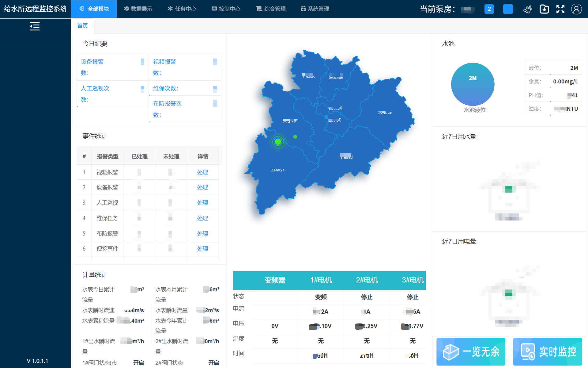
Task: Click 处理 link for 便签事件 row
Action: click(202, 249)
